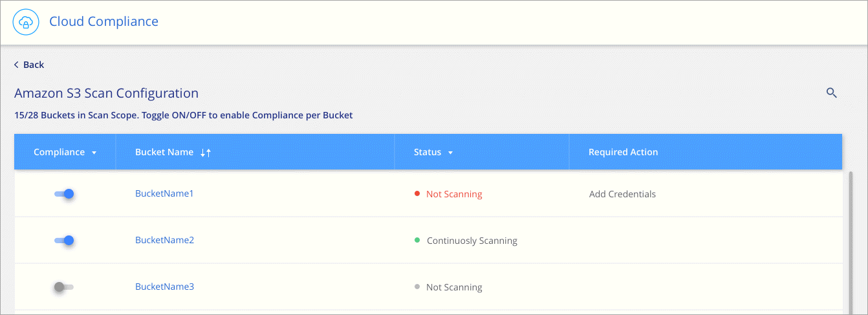
Task: Open BucketName2 link
Action: 164,240
